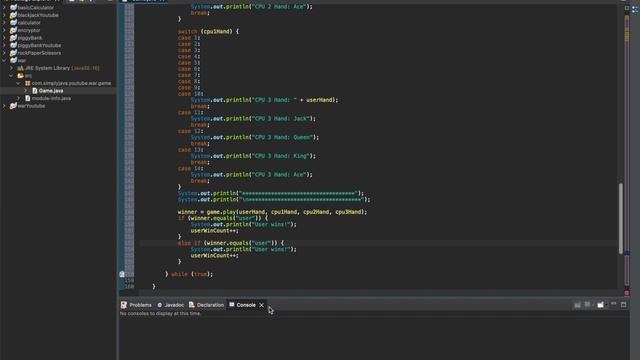
Task: Click the line marker beside while loop
Action: pos(122,274)
